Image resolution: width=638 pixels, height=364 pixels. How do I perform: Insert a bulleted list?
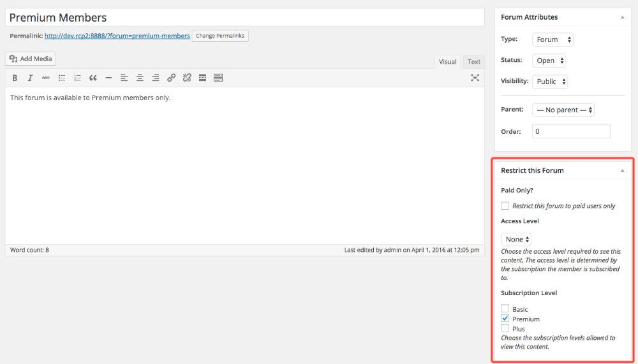tap(62, 78)
